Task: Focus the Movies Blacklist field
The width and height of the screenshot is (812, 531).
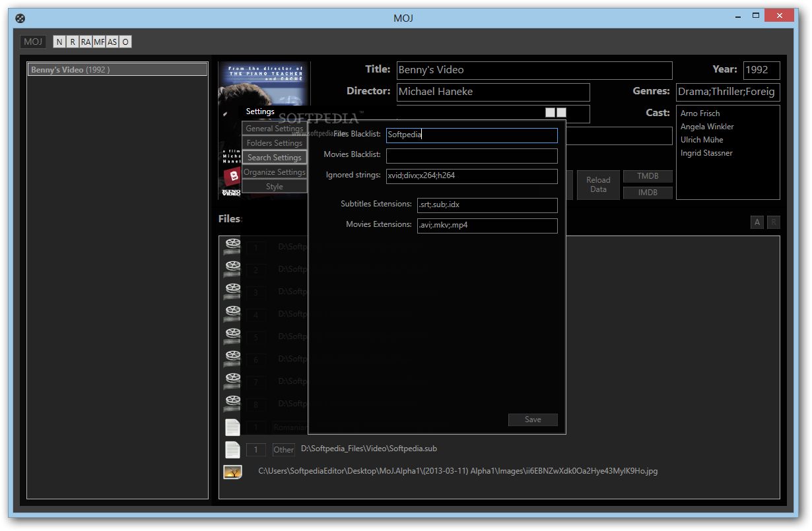Action: pos(472,156)
